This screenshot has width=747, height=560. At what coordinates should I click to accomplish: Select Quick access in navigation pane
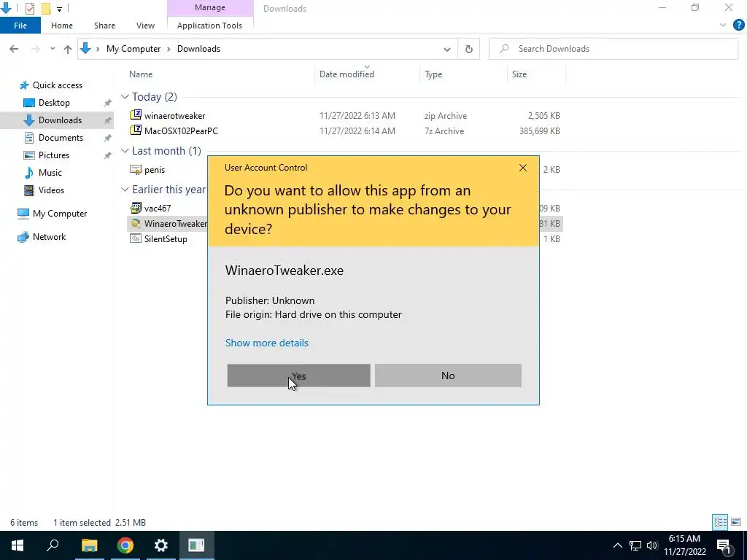point(57,85)
